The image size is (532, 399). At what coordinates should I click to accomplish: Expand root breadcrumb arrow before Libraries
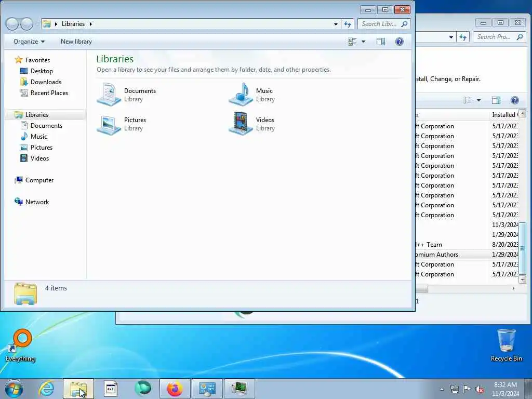tap(56, 24)
